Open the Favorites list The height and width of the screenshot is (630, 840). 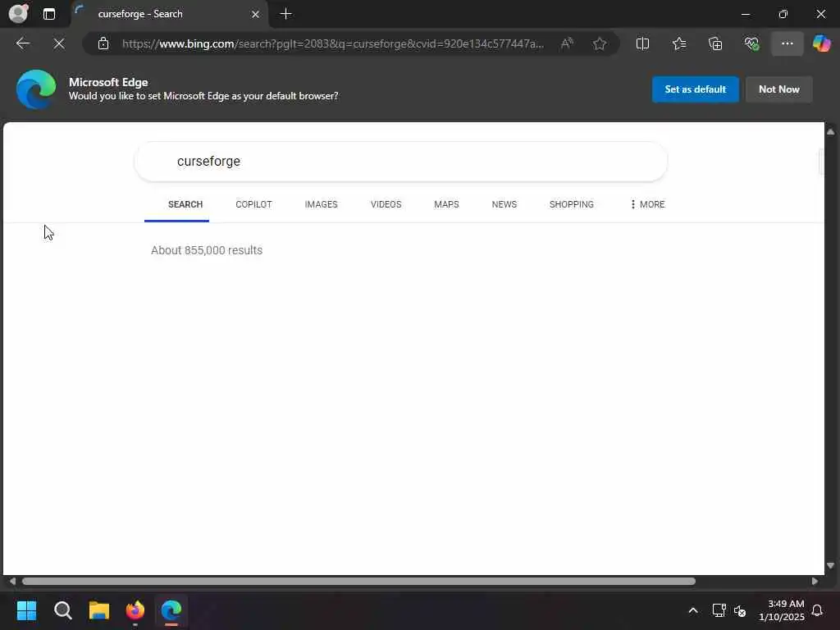[x=678, y=43]
